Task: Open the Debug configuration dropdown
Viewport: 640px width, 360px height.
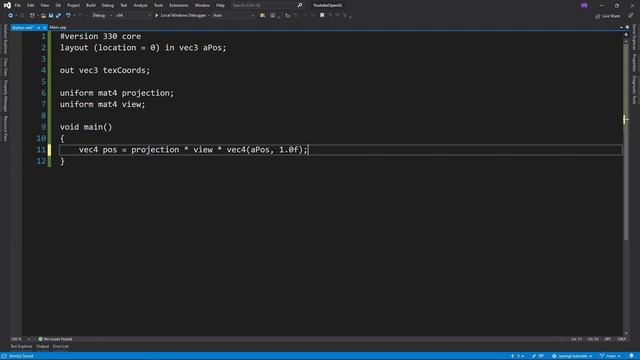Action: pyautogui.click(x=102, y=16)
